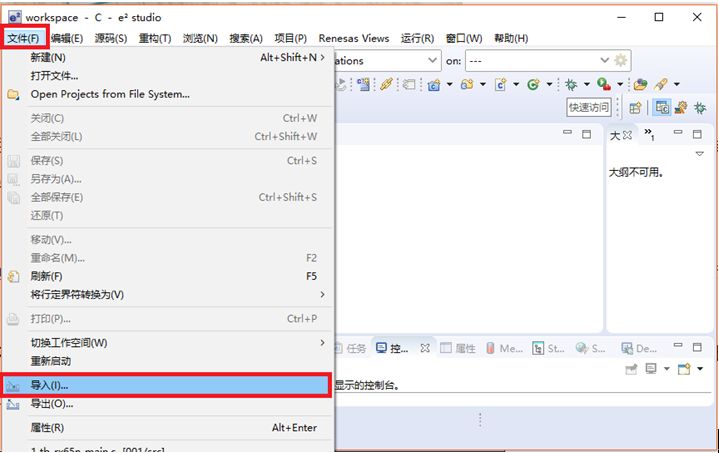Screen dimensions: 719x453
Task: Minimize the editor area
Action: point(568,133)
